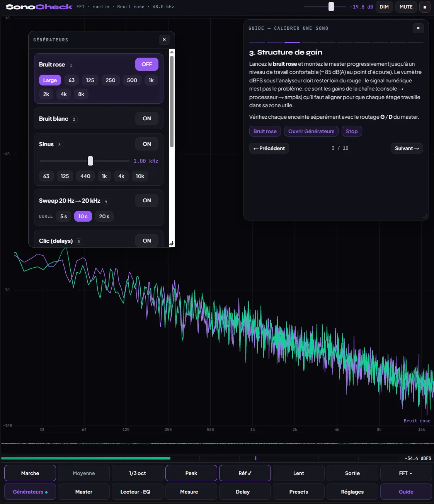This screenshot has width=434, height=504.
Task: Turn on Sweep 20 Hz to 20 kHz
Action: click(x=147, y=200)
